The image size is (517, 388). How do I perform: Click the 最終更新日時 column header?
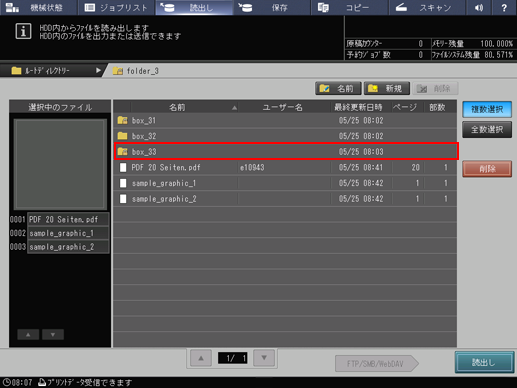pos(358,107)
